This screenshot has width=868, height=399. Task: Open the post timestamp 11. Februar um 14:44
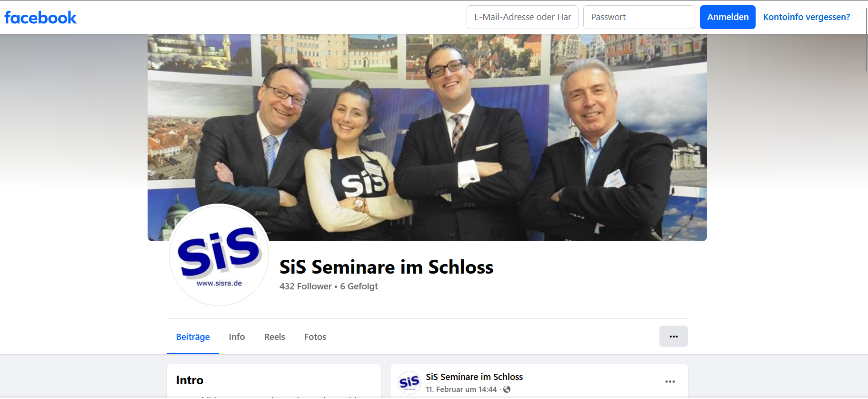(x=461, y=389)
